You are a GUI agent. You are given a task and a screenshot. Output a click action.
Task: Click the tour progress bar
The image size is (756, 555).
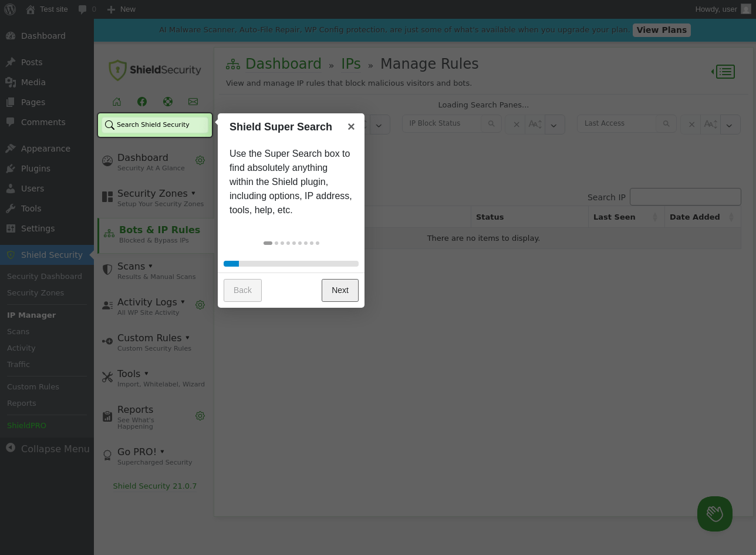point(291,264)
